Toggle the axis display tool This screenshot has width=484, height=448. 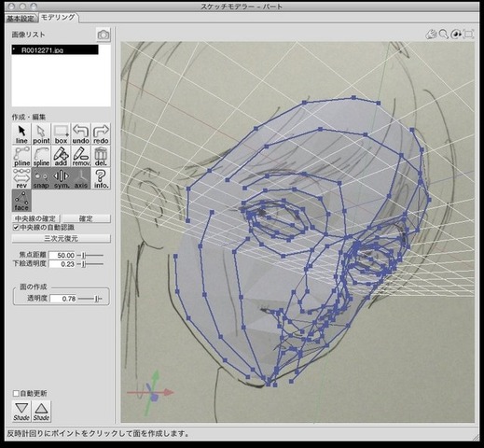pos(81,179)
